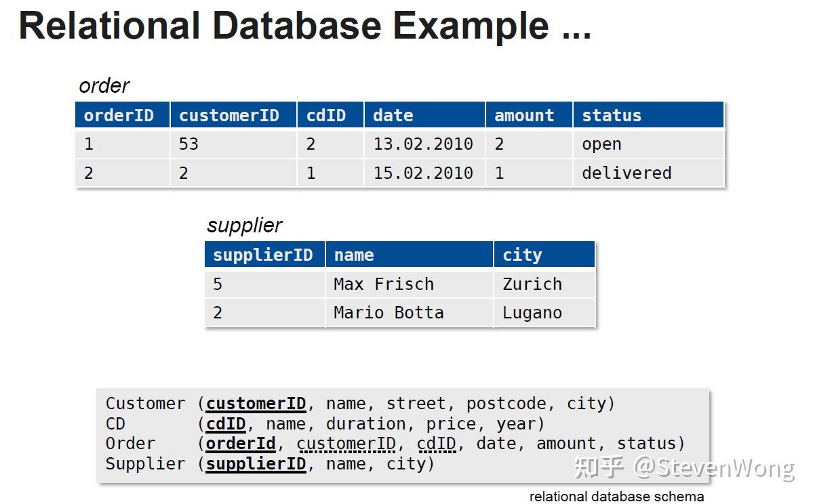Click dotted-underlined "customerID" in Order schema line
Image resolution: width=815 pixels, height=504 pixels.
coord(346,444)
